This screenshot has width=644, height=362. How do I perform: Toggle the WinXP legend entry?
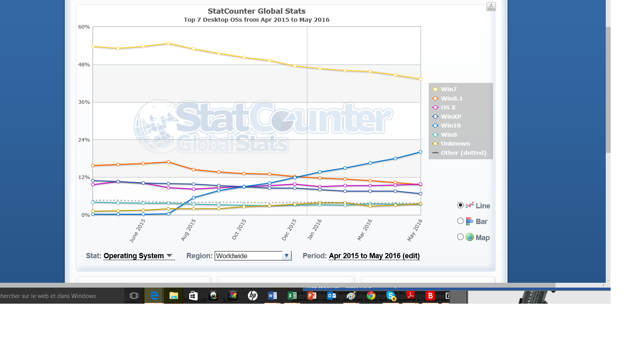click(x=447, y=117)
